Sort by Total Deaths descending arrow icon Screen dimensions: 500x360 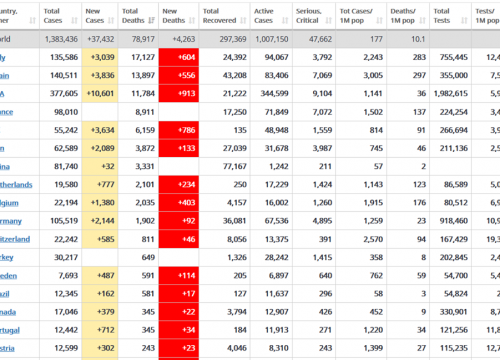[151, 21]
